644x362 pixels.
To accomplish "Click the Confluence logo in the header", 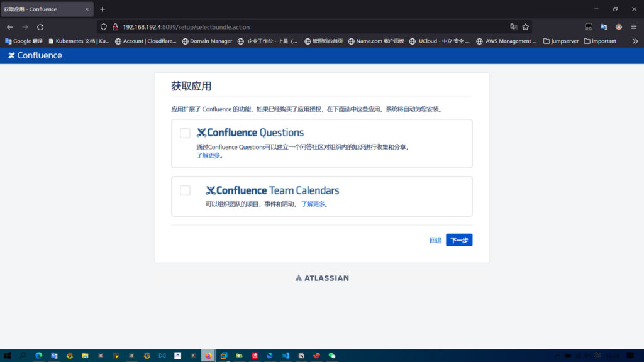I will click(x=35, y=55).
